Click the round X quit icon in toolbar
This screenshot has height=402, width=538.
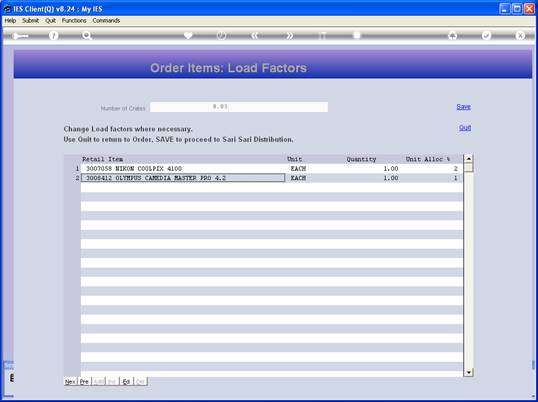pyautogui.click(x=520, y=35)
